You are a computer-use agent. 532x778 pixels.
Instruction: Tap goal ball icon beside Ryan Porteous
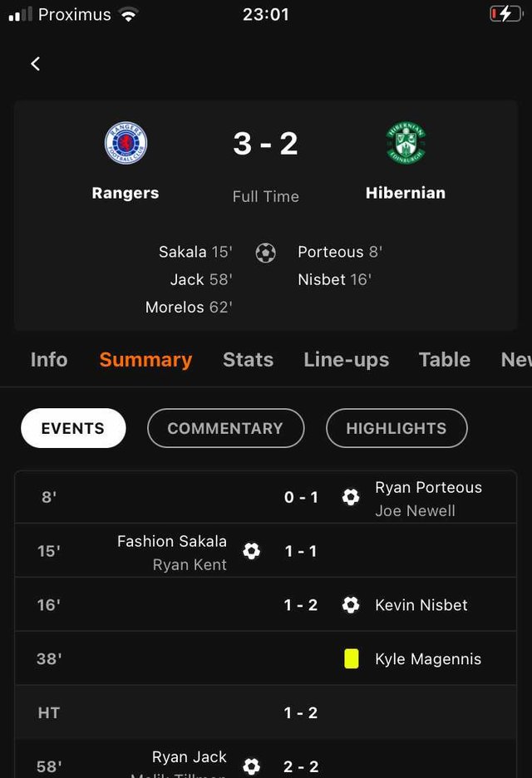[351, 497]
